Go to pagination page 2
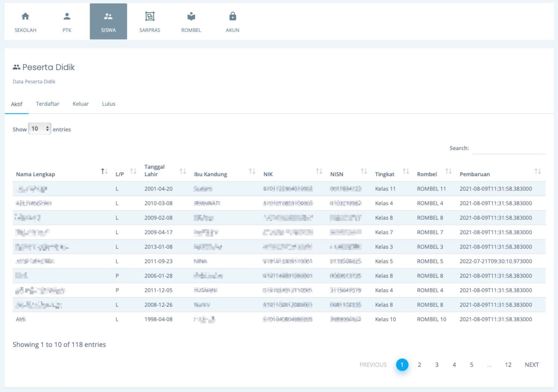Screen dimensions: 558x392 click(419, 365)
